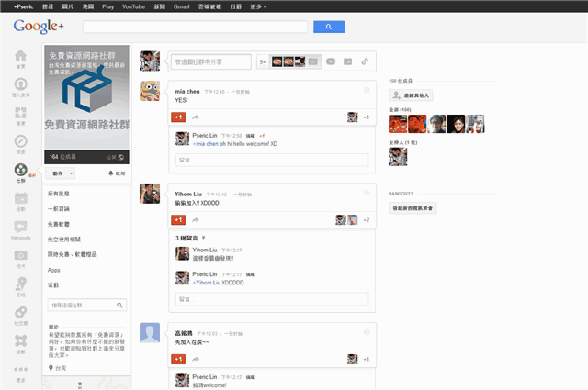Open the Events calendar icon in sidebar
Screen dimensions: 588x390
[x=20, y=198]
